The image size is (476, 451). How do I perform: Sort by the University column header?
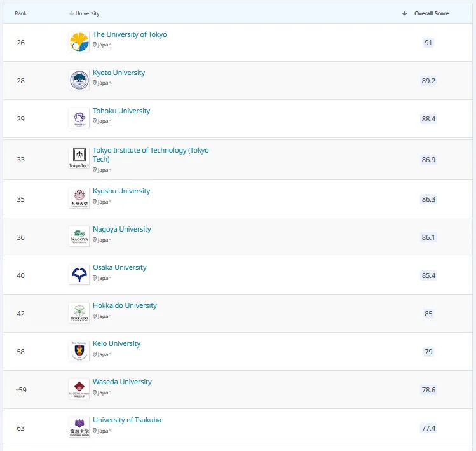[87, 13]
